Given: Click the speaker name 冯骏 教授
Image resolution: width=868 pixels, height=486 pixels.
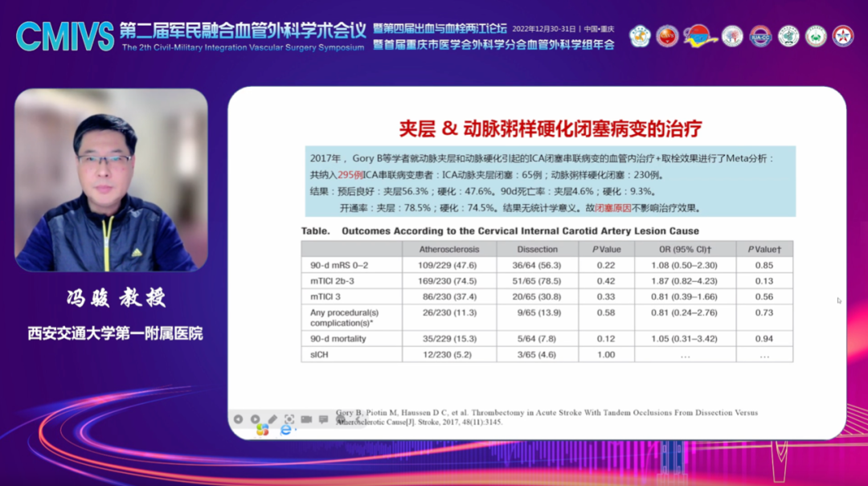Looking at the screenshot, I should (x=117, y=298).
